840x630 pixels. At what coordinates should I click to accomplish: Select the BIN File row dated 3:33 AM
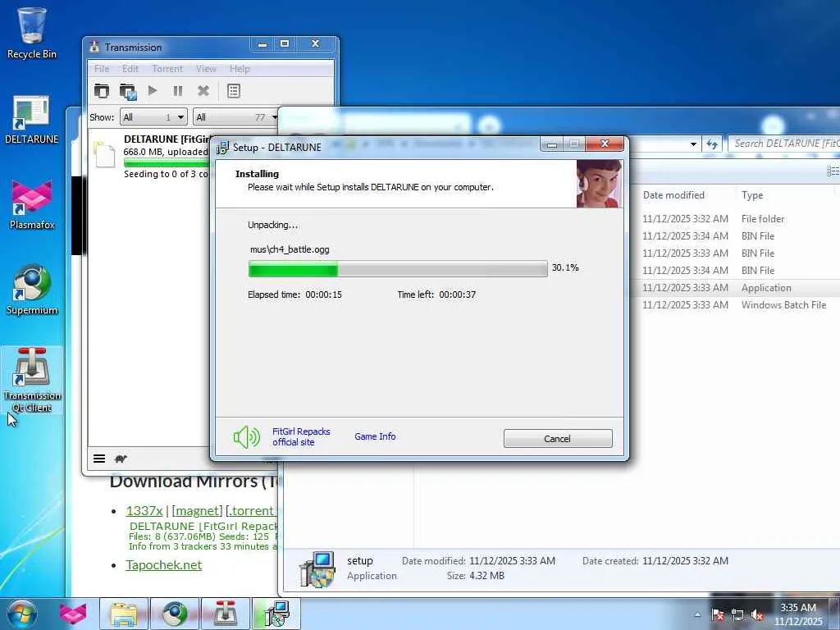click(735, 253)
